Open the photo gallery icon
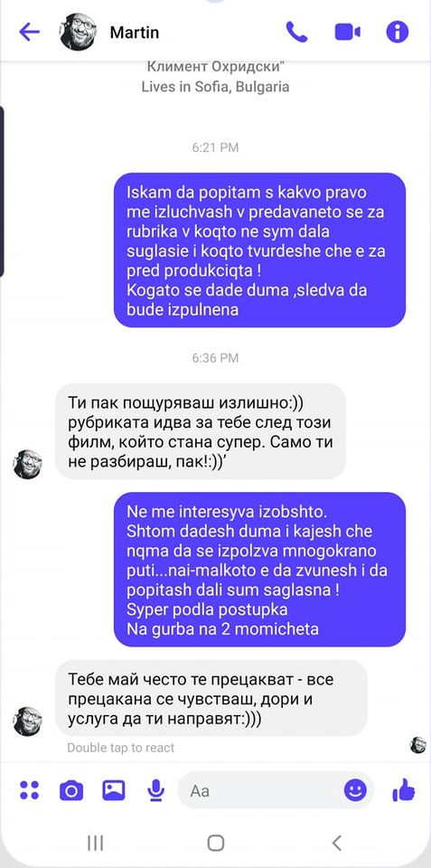This screenshot has width=431, height=868. click(114, 790)
